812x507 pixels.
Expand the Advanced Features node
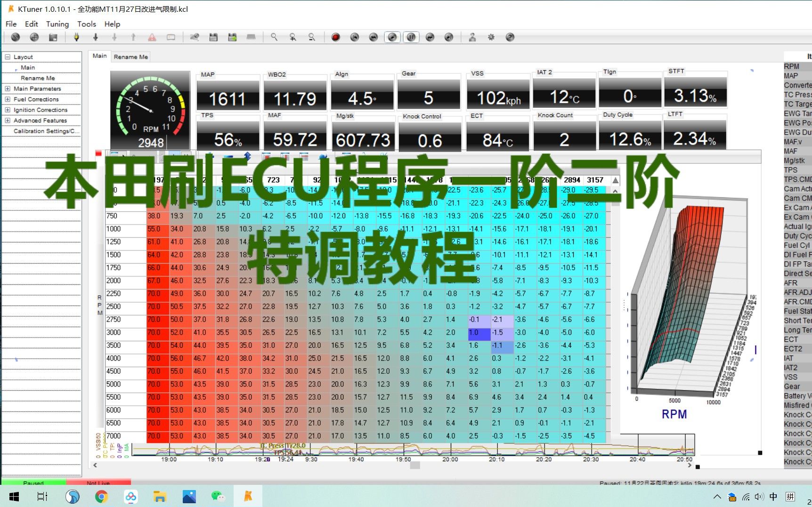click(x=8, y=121)
